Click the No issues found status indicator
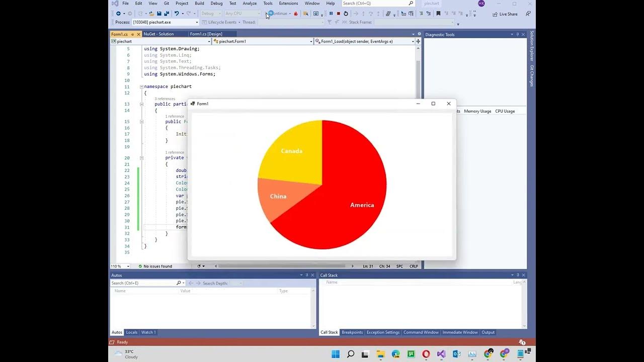This screenshot has height=362, width=644. tap(155, 266)
